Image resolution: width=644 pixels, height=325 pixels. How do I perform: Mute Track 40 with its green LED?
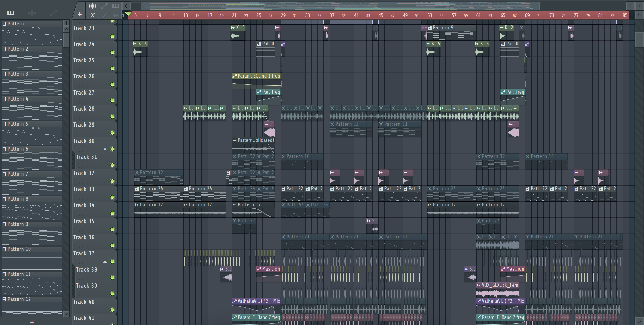pyautogui.click(x=112, y=310)
